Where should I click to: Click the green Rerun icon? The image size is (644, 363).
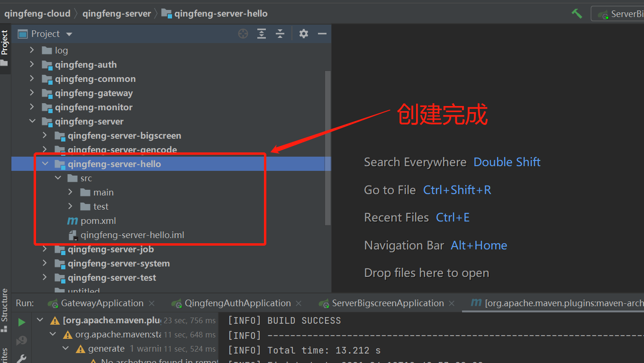[x=21, y=322]
